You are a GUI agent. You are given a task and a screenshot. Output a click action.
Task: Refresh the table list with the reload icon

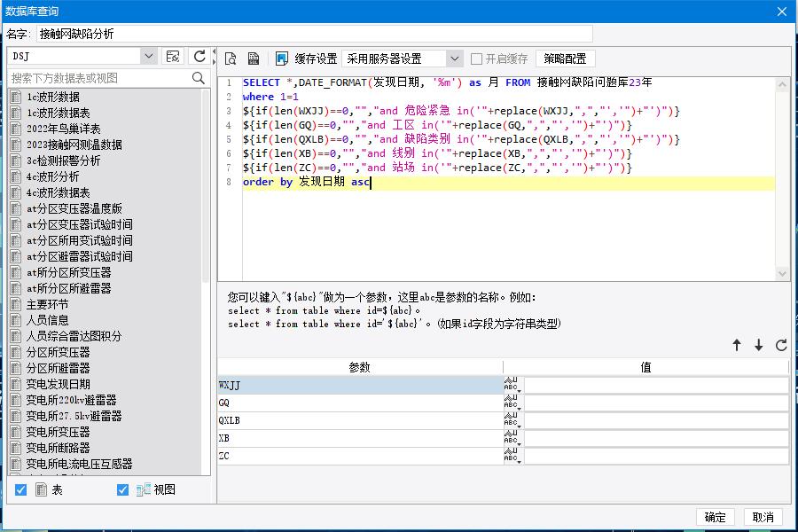(199, 56)
